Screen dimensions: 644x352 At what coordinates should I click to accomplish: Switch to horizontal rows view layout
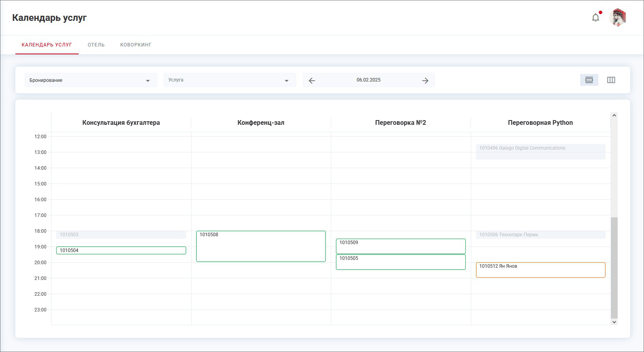[x=589, y=80]
